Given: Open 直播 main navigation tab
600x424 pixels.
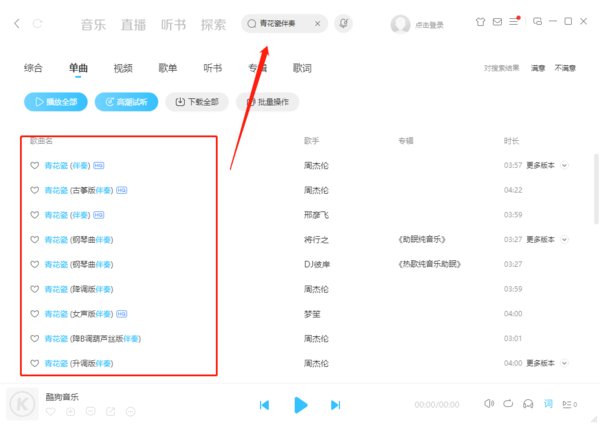Looking at the screenshot, I should (133, 25).
